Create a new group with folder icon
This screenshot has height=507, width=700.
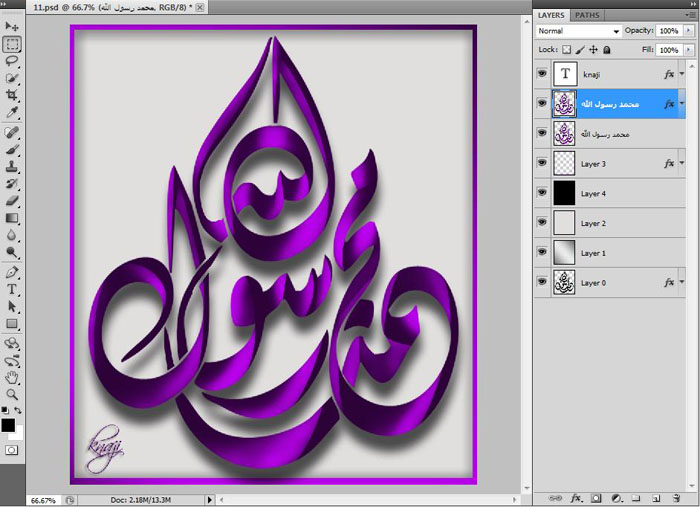tap(636, 497)
